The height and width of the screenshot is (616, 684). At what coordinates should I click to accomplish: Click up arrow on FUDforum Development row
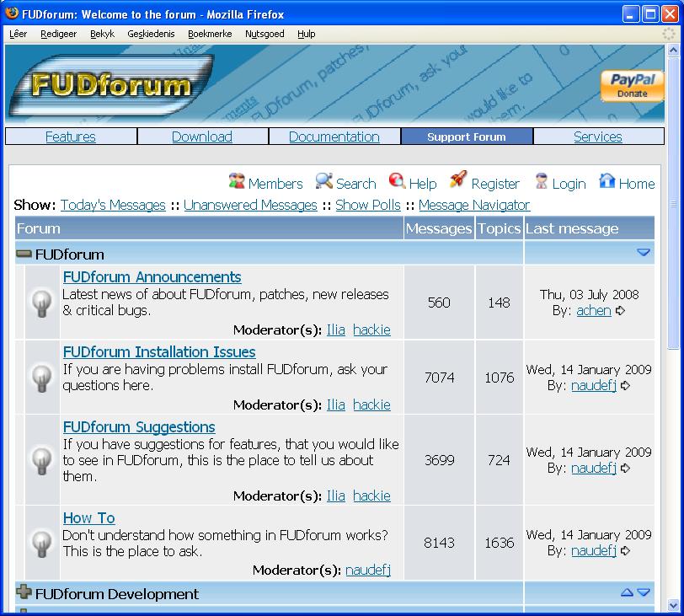tap(627, 593)
